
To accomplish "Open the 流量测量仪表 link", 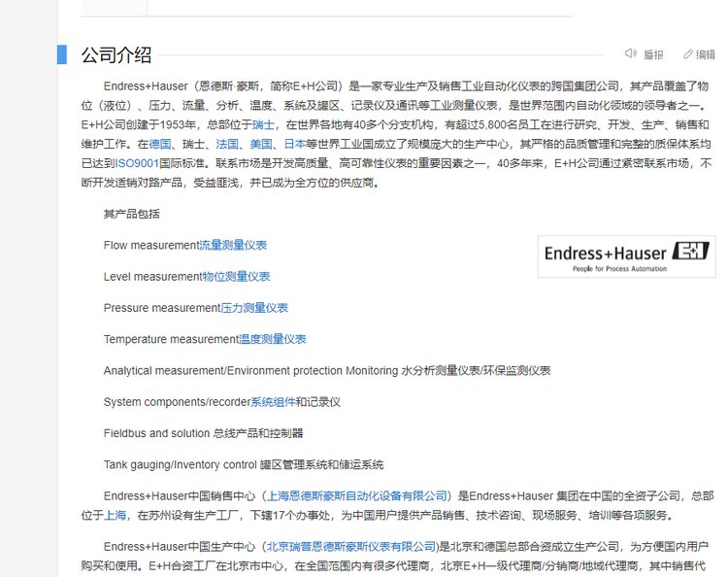I will tap(233, 246).
